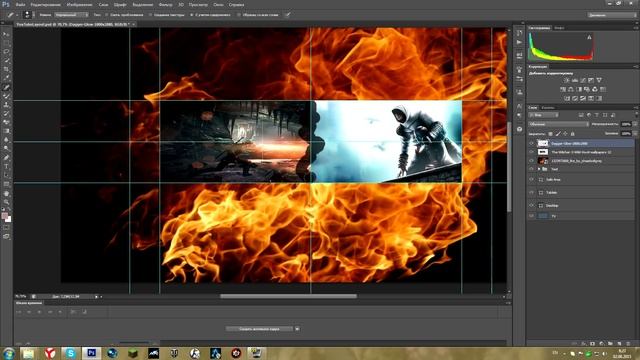Hide The Witcher layer with its eye icon
The image size is (640, 360).
coord(531,152)
